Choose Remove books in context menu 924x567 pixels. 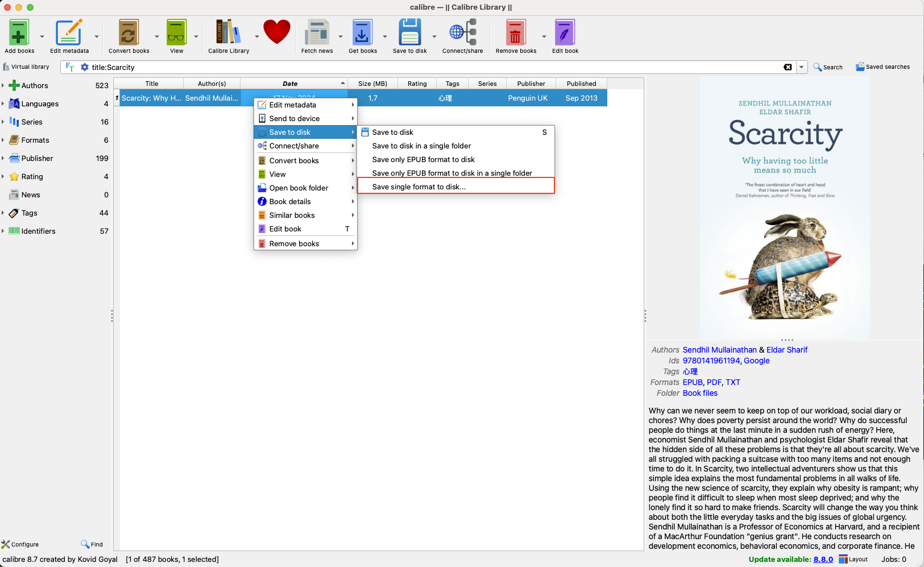(x=305, y=243)
